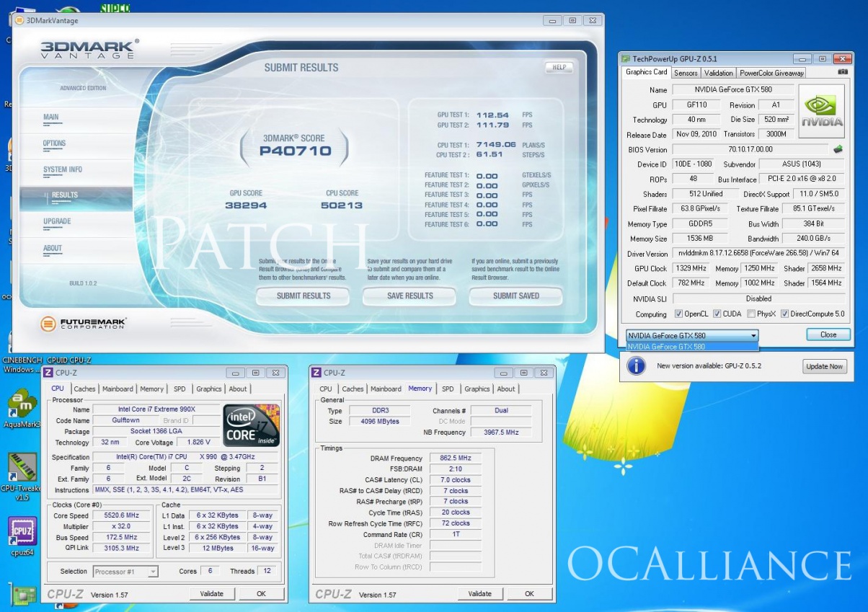Enable the PhysX checkbox
Viewport: 868px width, 612px height.
pyautogui.click(x=751, y=314)
